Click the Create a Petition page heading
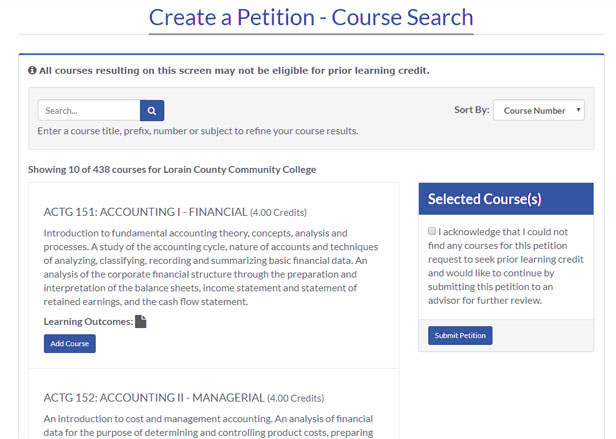The image size is (616, 439). 311,18
